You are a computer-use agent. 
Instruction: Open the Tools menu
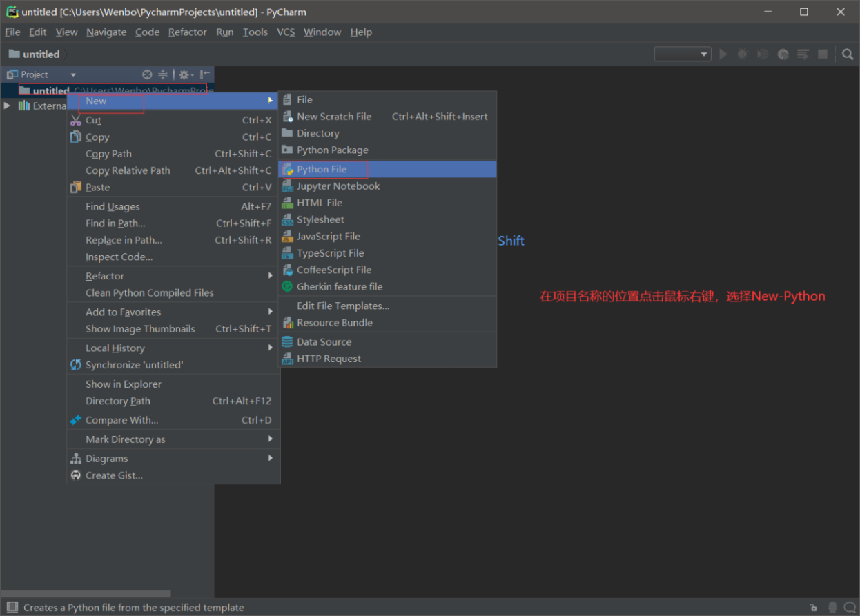point(255,32)
